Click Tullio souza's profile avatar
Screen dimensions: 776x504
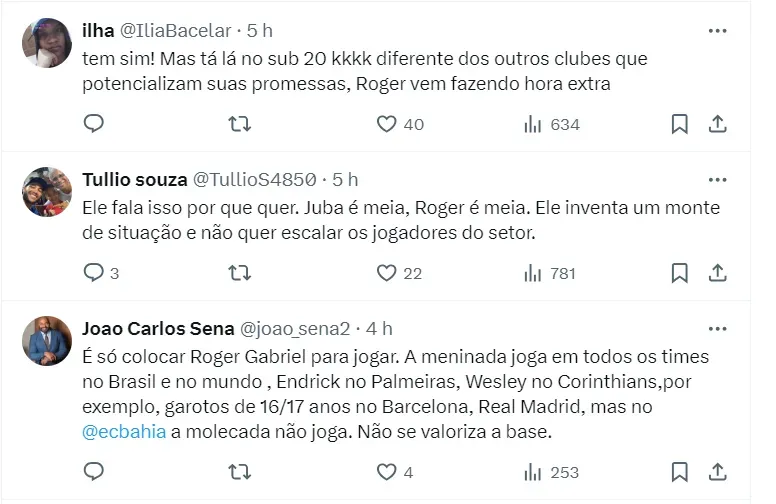coord(47,191)
